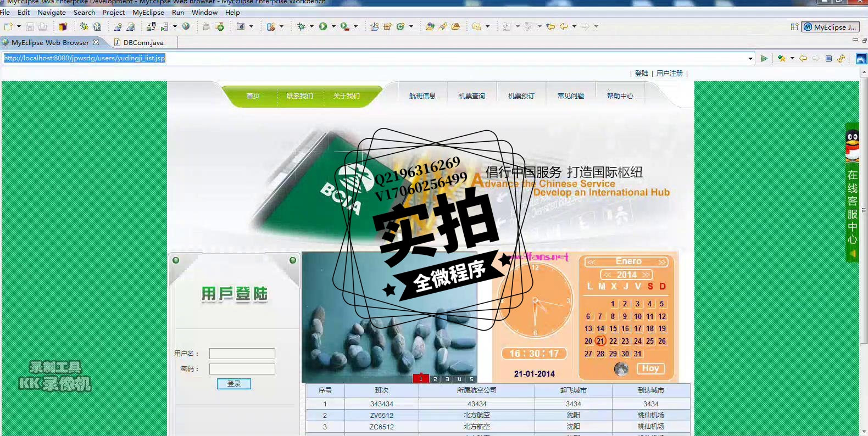This screenshot has height=436, width=868.
Task: Open the camera icon dropdown arrow
Action: (x=252, y=26)
